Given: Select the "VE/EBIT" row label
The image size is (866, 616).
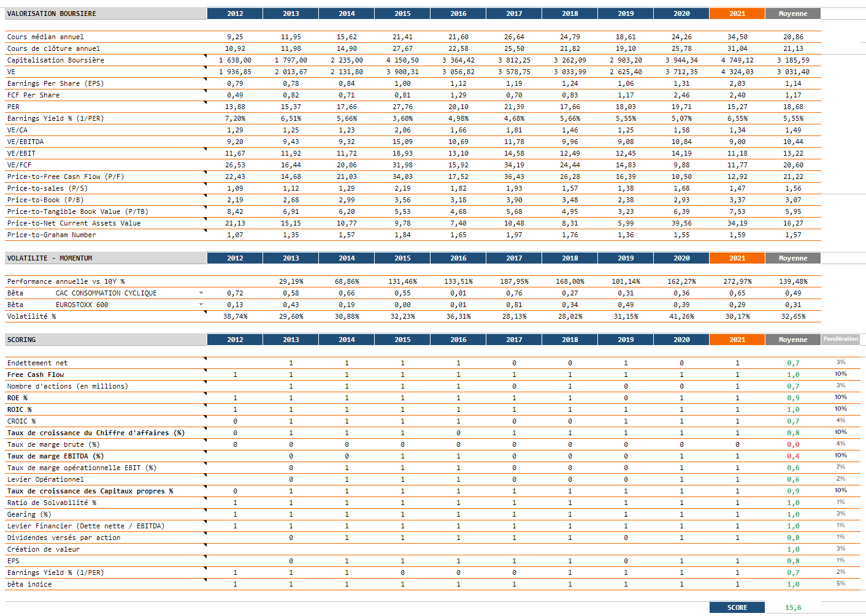Looking at the screenshot, I should tap(21, 153).
